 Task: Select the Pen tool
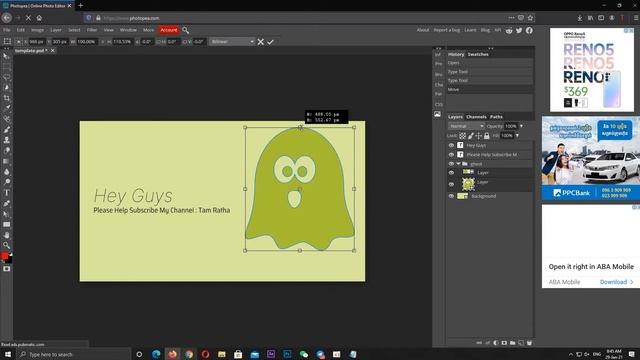(x=7, y=203)
